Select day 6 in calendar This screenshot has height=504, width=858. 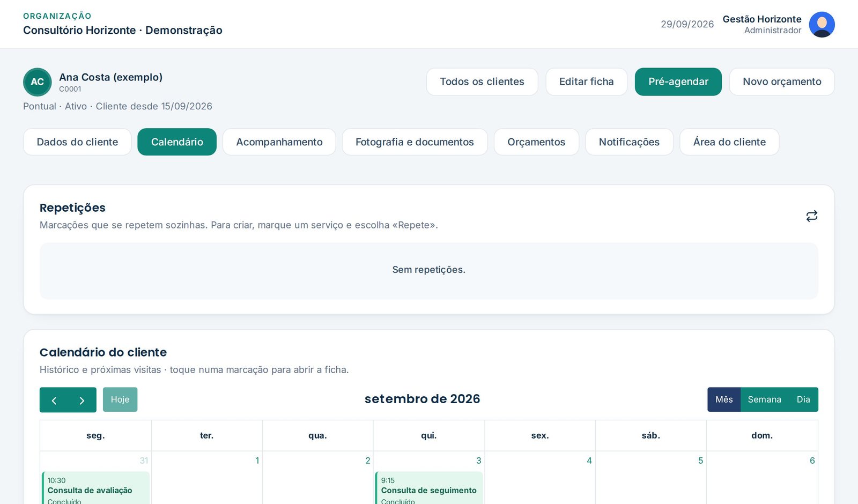tap(812, 461)
